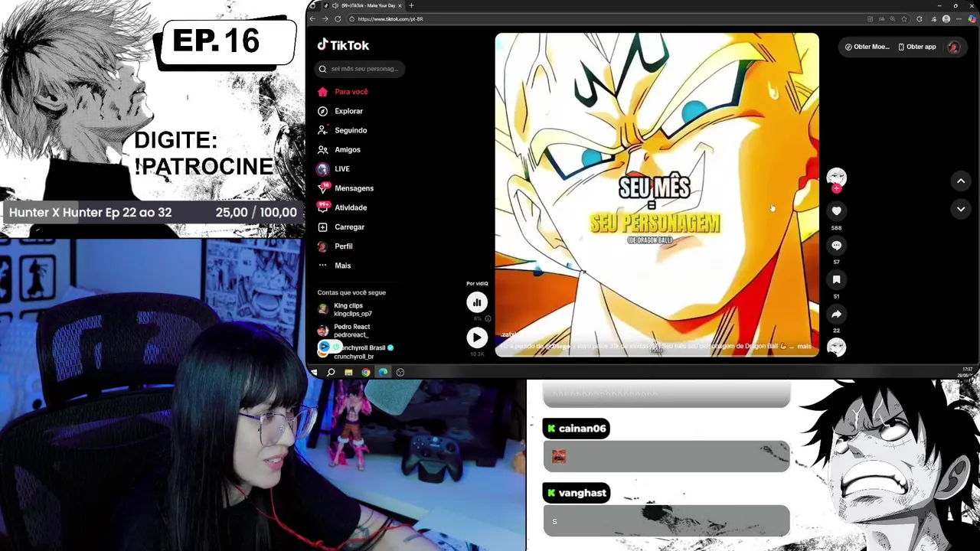980x551 pixels.
Task: Like the video with the heart icon
Action: point(836,211)
